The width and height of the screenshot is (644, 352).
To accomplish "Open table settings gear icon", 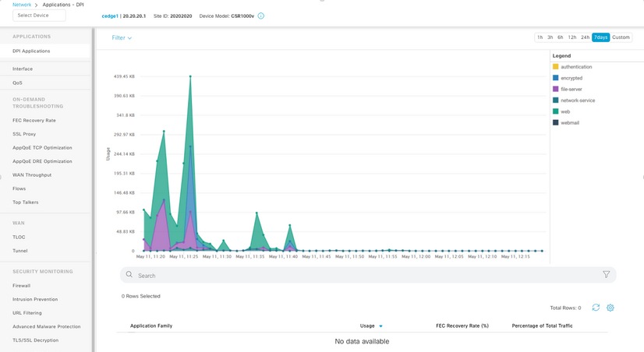I will coord(610,308).
